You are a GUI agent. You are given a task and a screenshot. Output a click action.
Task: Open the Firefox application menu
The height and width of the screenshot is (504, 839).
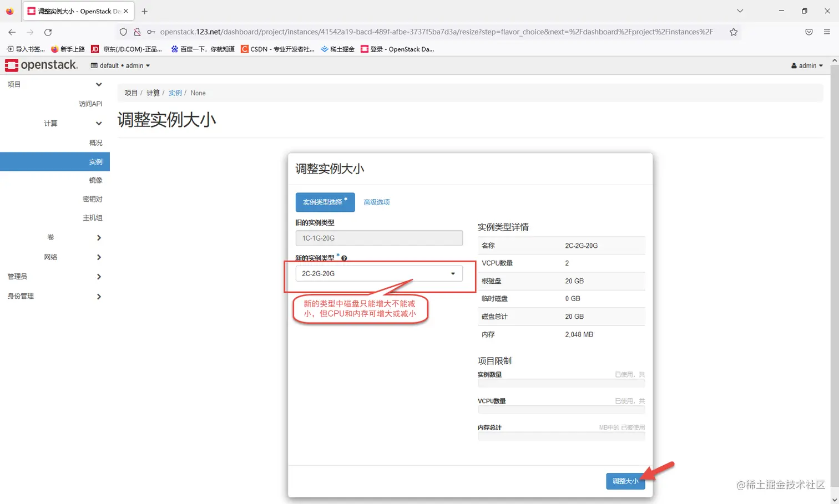(827, 32)
